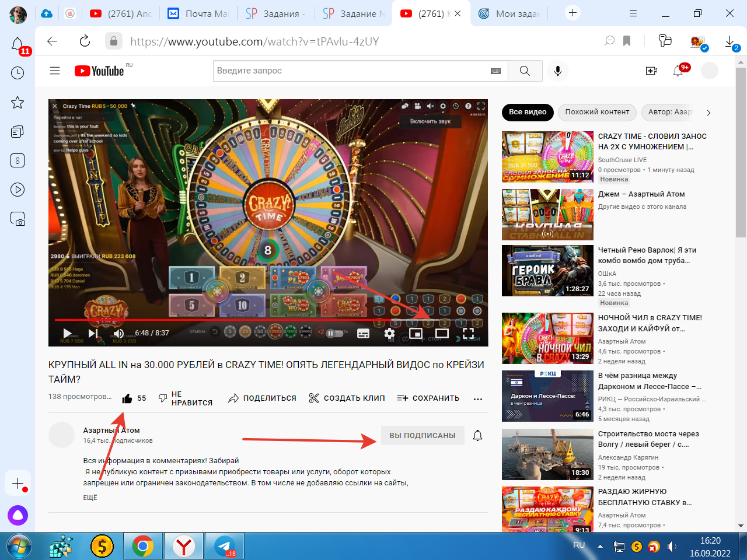747x560 pixels.
Task: Expand filter chips with the right chevron
Action: 708,113
